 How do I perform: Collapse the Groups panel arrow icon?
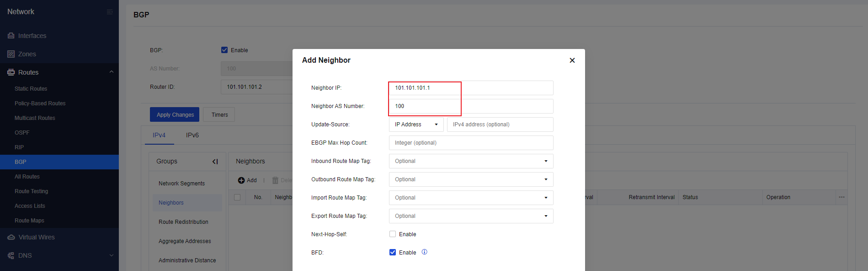click(x=215, y=162)
